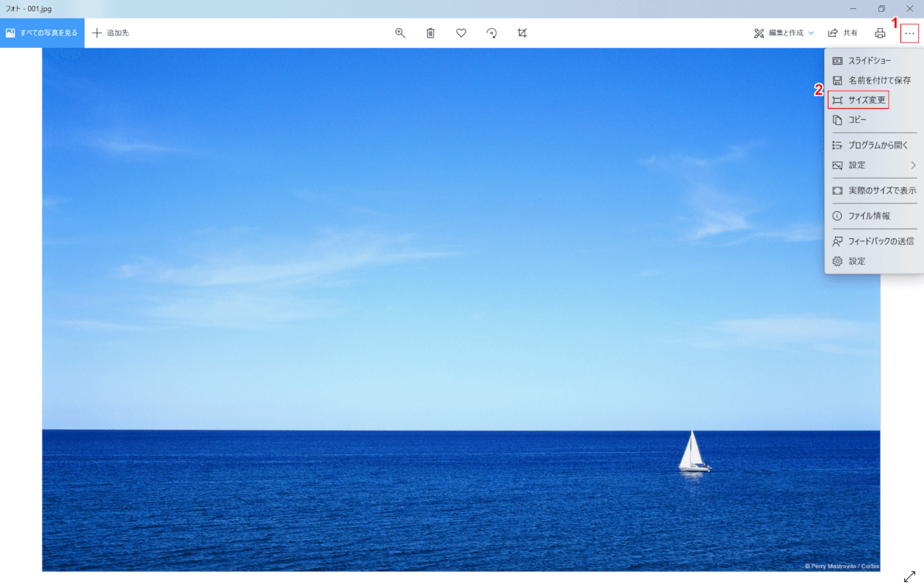Click すべての写真を見る button
The image size is (924, 588).
pyautogui.click(x=42, y=33)
